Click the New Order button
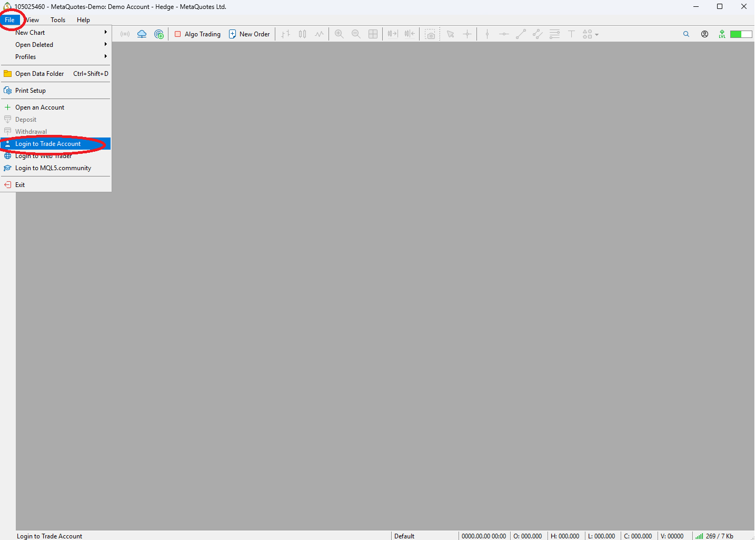756x540 pixels. tap(250, 34)
